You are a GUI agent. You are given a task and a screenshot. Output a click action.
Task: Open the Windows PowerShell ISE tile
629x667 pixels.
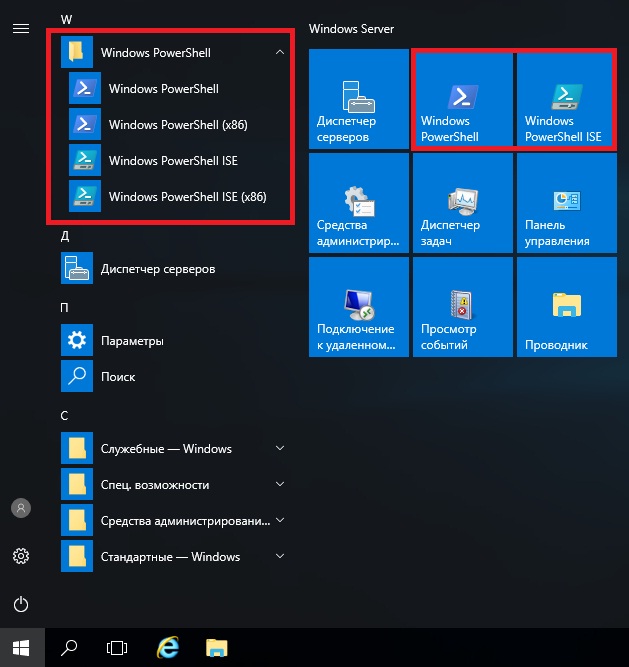[x=566, y=99]
